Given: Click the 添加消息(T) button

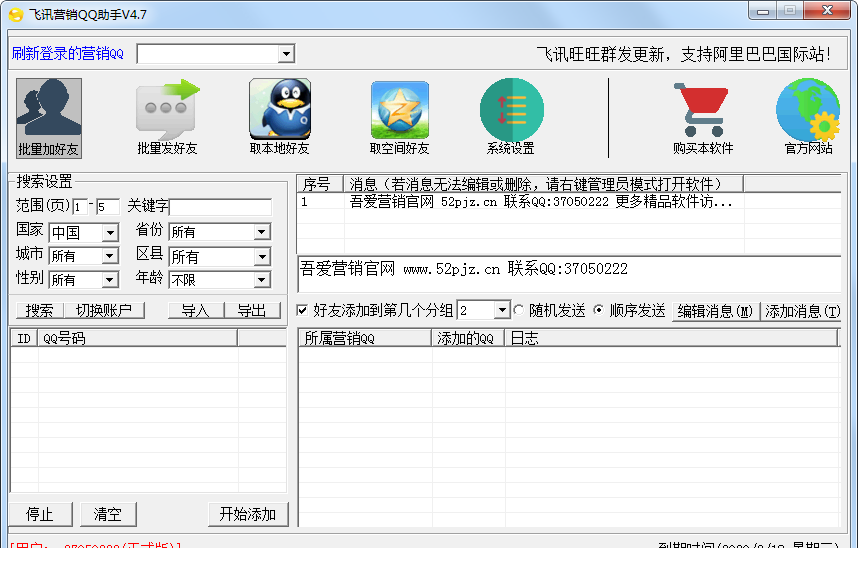Looking at the screenshot, I should pos(802,311).
